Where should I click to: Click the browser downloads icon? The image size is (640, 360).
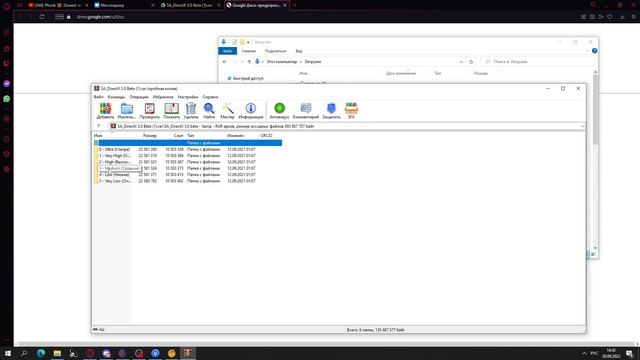tap(622, 17)
